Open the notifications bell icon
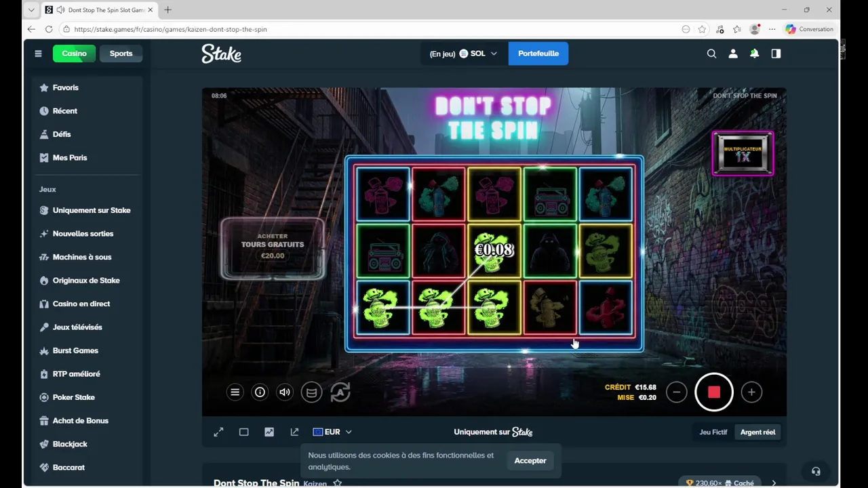 coord(754,54)
